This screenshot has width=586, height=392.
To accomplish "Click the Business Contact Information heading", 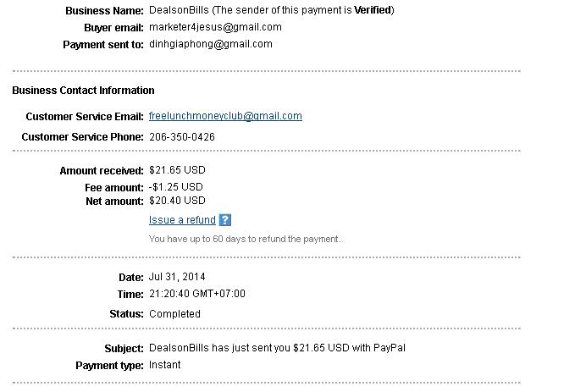I will click(x=83, y=90).
